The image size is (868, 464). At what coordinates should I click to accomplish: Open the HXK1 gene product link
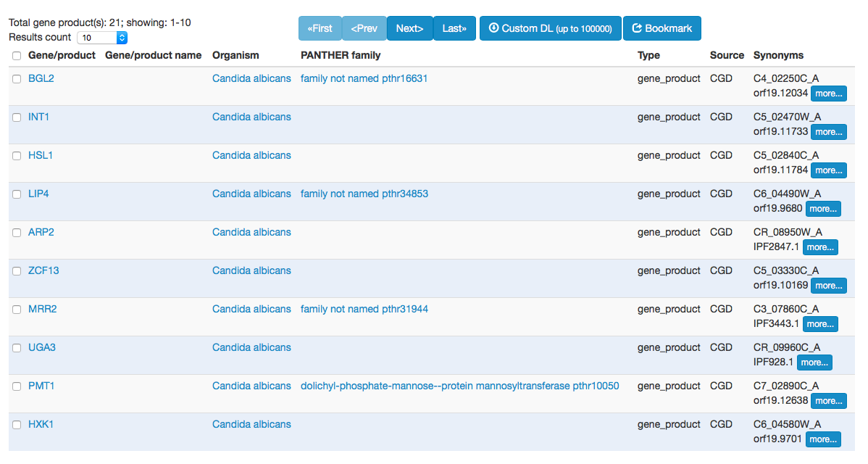tap(41, 424)
